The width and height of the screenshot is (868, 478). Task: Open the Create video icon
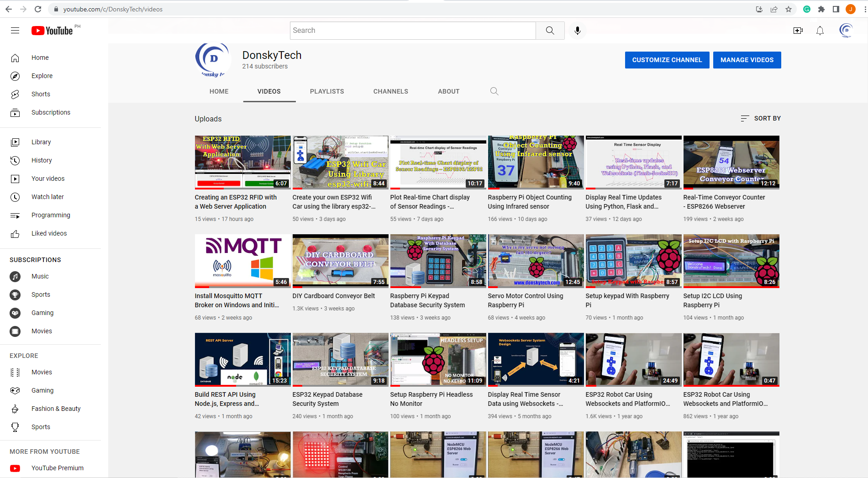pyautogui.click(x=798, y=31)
